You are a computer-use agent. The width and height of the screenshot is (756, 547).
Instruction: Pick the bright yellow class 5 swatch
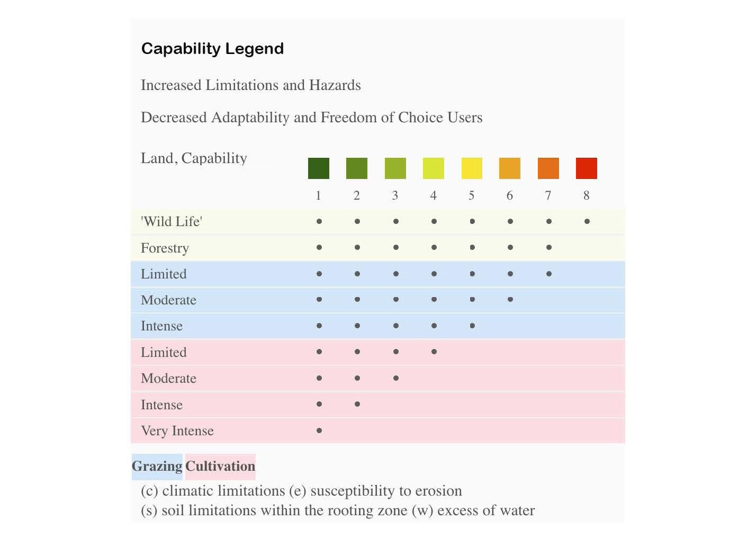click(x=472, y=168)
